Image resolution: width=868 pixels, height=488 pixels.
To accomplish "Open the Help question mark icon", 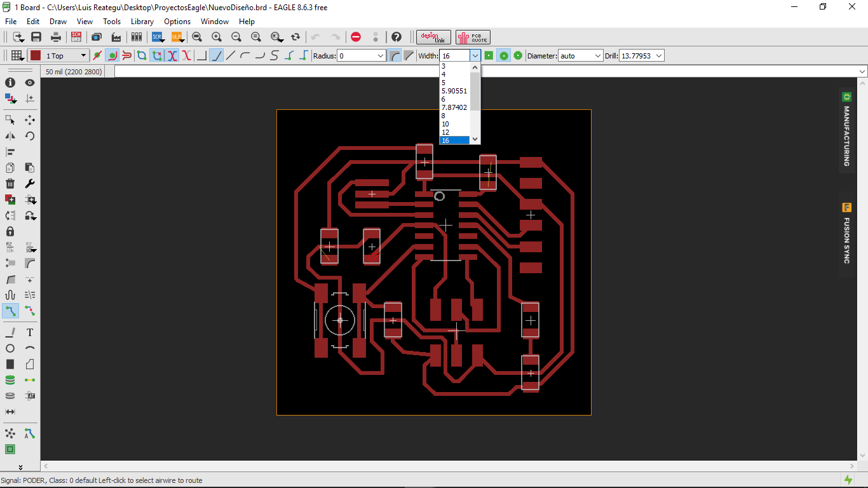I will 397,37.
